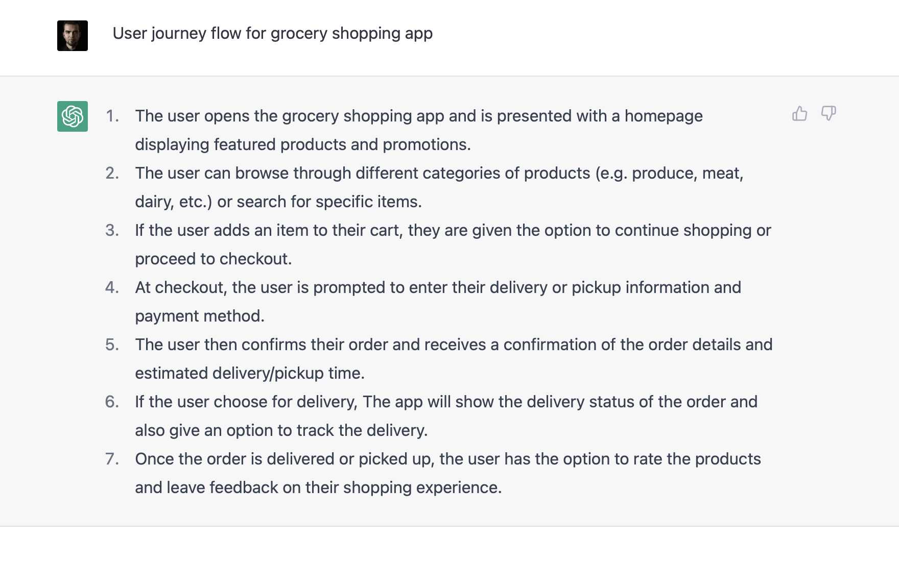
Task: Click the list number 1 marker
Action: [112, 116]
